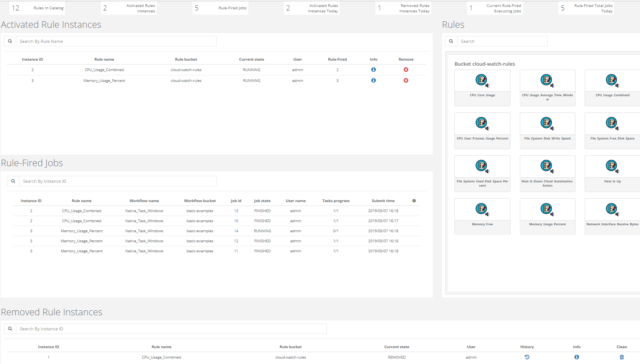The height and width of the screenshot is (364, 640).
Task: Click the Bucket cloud-watch-rules heading
Action: (x=485, y=64)
